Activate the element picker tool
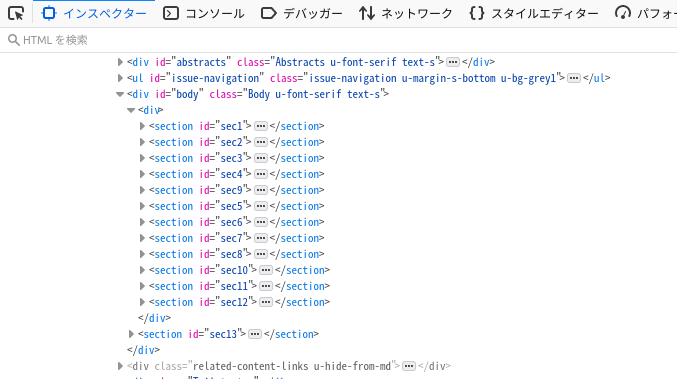This screenshot has height=379, width=677. (x=16, y=13)
